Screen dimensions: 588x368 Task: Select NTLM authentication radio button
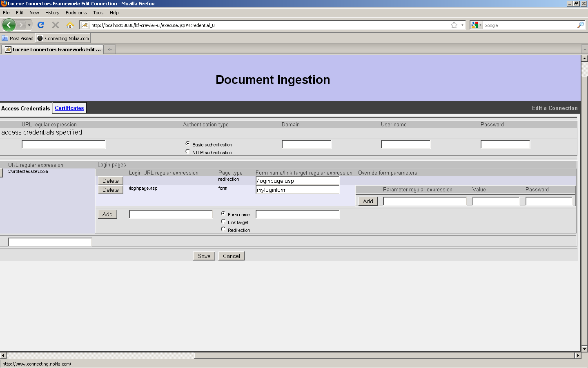[188, 152]
